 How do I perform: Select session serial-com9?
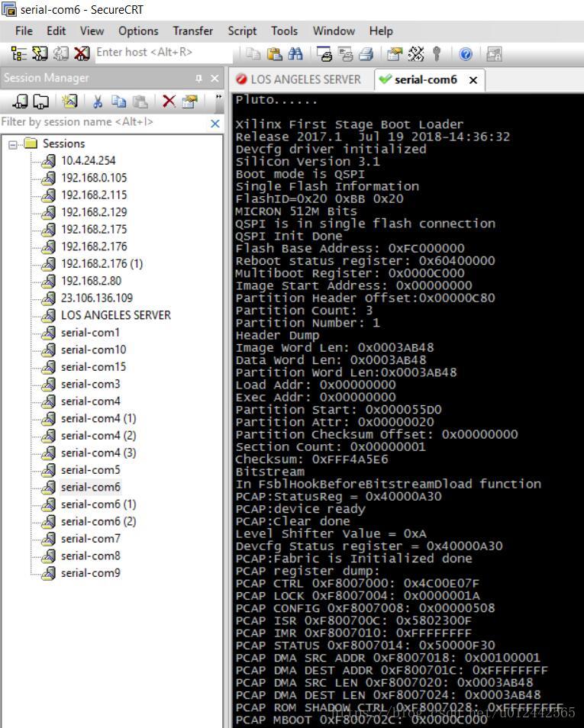point(90,573)
